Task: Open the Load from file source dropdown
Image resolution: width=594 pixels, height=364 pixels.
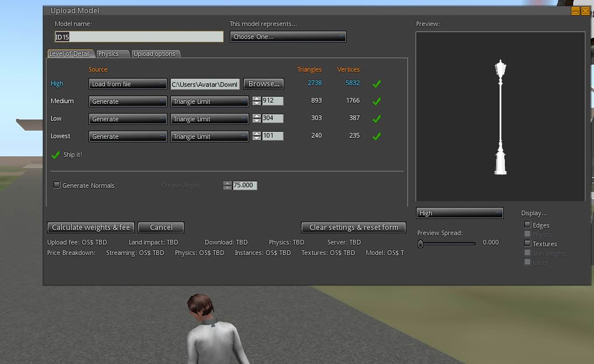Action: click(x=128, y=84)
